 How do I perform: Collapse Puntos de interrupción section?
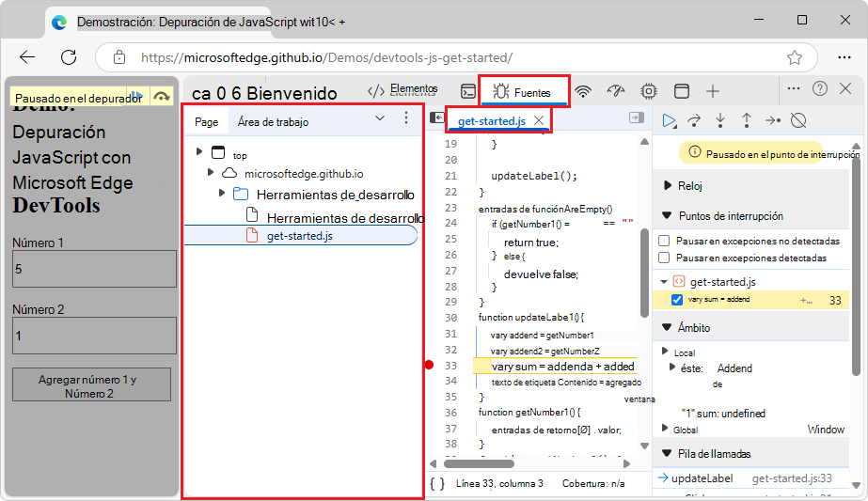[667, 215]
